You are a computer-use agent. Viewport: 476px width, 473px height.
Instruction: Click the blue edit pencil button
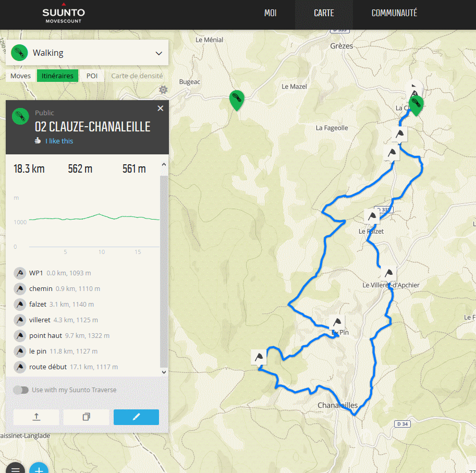136,417
